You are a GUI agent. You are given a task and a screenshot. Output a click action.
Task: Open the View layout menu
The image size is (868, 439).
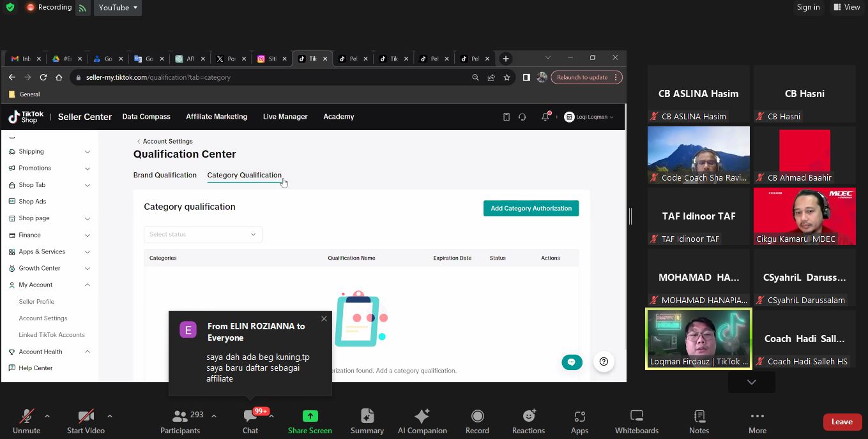coord(847,7)
